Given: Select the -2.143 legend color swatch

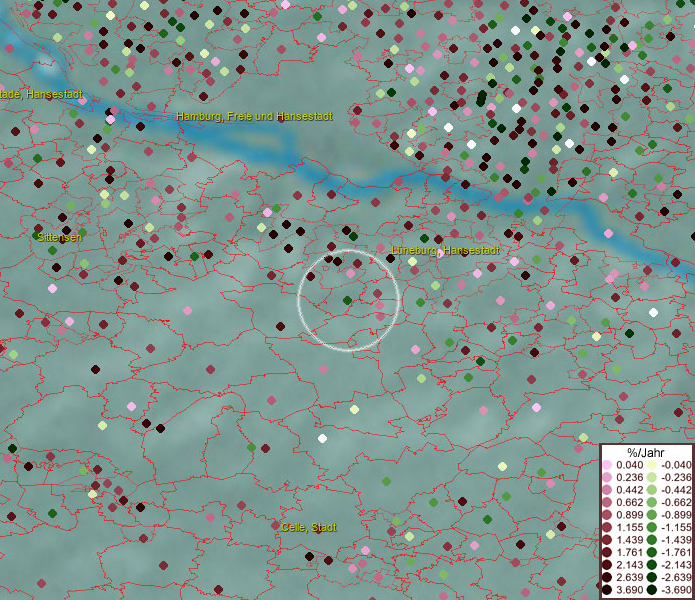Looking at the screenshot, I should point(652,565).
